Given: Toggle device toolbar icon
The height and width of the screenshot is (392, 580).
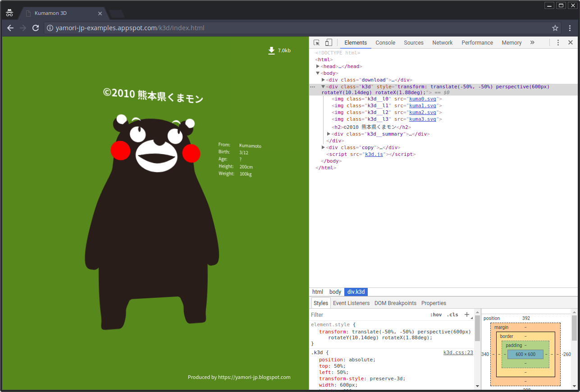Looking at the screenshot, I should tap(329, 43).
